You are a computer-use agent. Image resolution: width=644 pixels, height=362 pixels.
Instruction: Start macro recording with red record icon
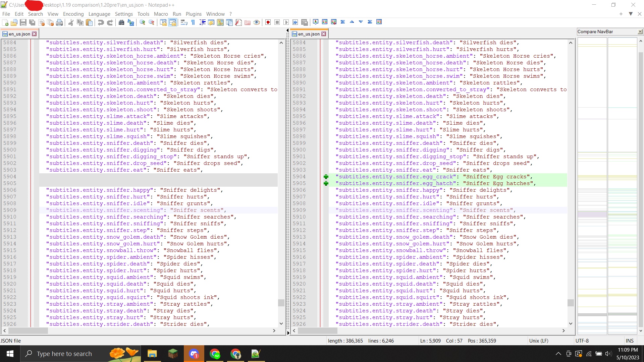(268, 22)
